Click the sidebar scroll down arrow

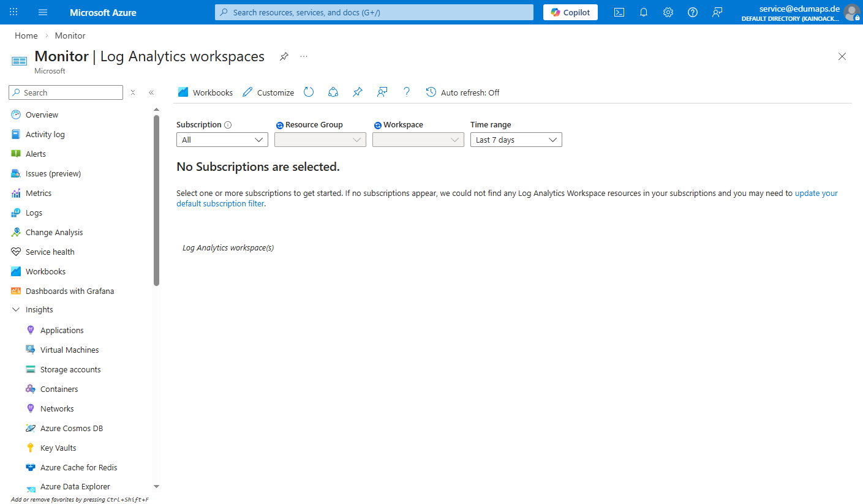156,487
